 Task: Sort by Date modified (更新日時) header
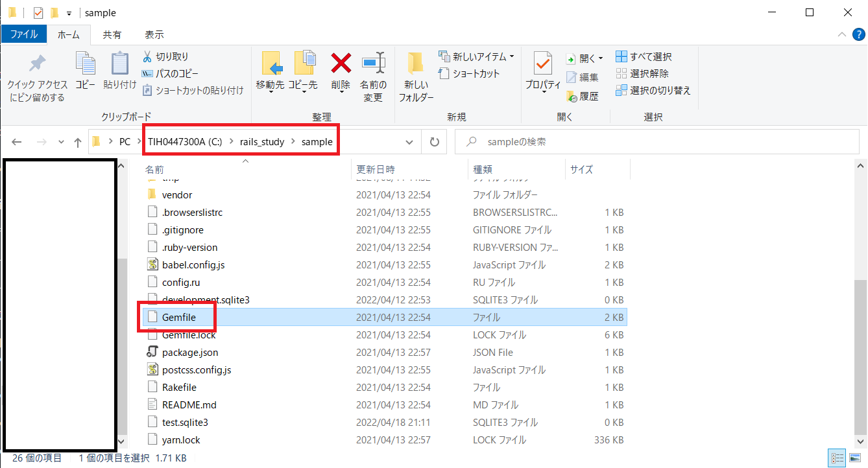pos(376,169)
